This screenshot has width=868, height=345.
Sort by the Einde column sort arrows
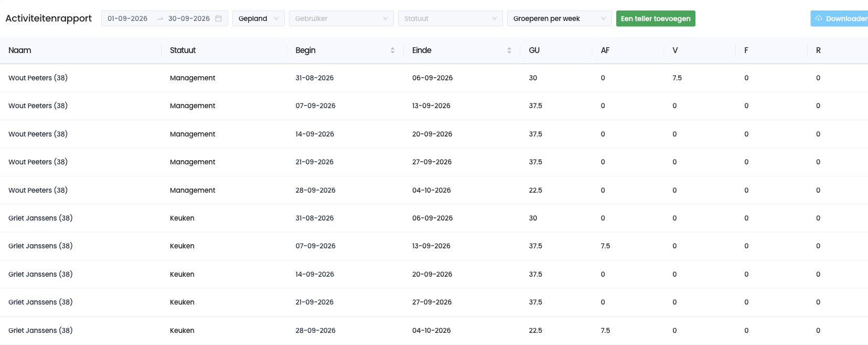(509, 50)
